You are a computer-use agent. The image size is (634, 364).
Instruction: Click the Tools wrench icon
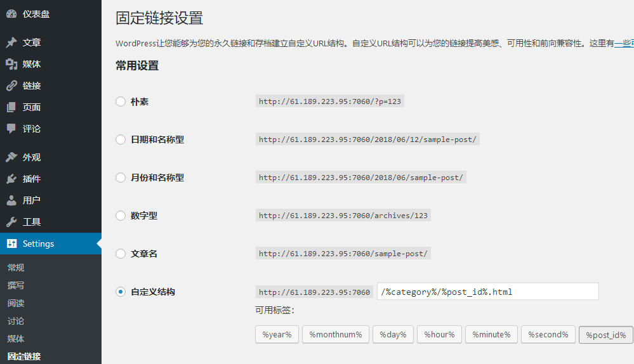(11, 222)
